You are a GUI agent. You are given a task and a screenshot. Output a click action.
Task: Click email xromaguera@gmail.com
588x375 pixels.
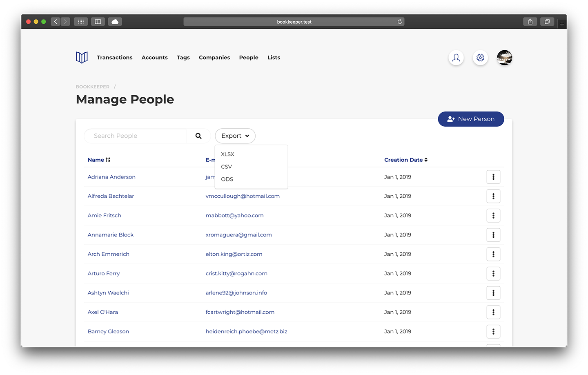tap(238, 235)
